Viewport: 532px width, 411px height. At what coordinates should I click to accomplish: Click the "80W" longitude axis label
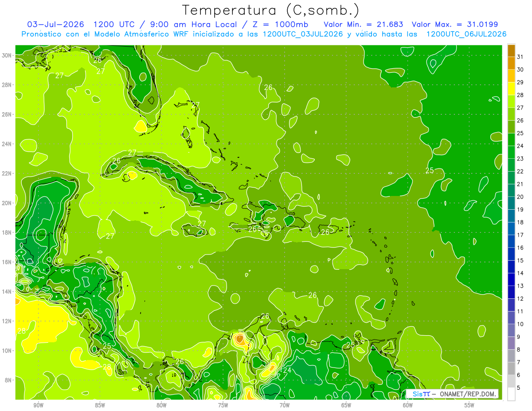click(162, 406)
